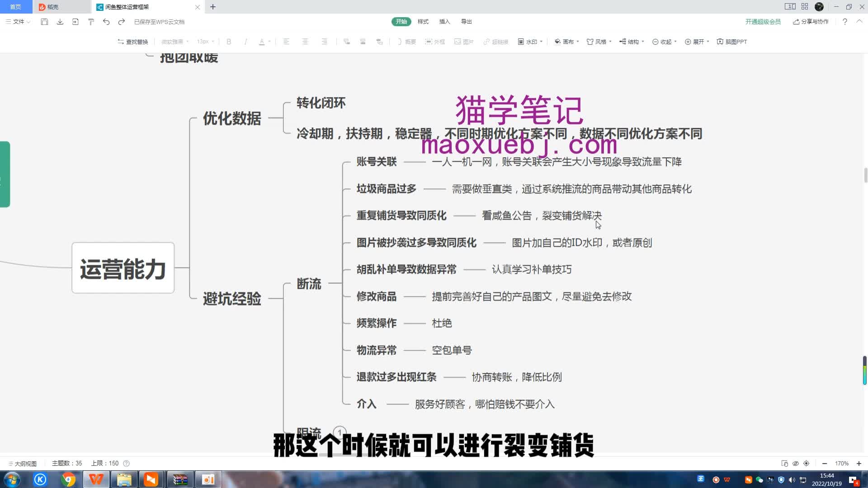868x488 pixels.
Task: Toggle bold formatting
Action: click(229, 41)
